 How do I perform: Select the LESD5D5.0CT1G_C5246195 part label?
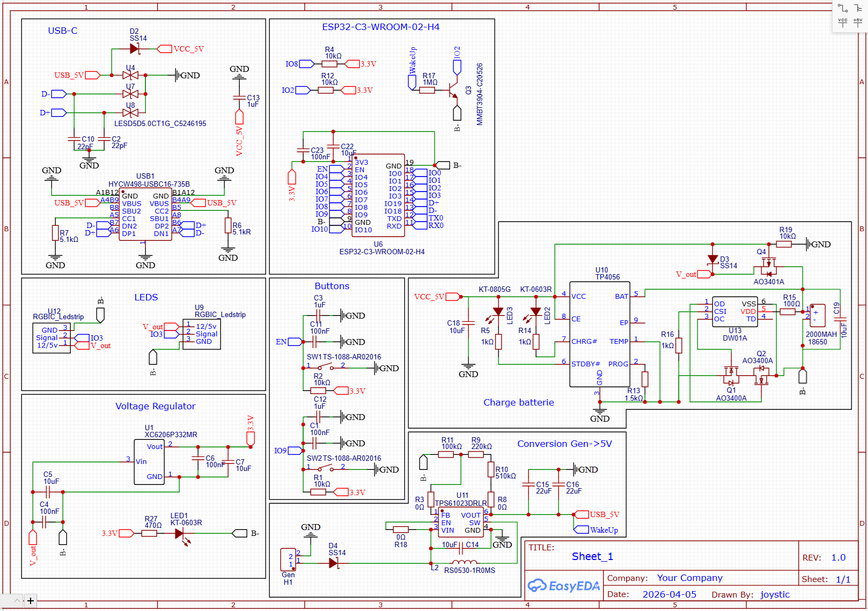click(160, 123)
